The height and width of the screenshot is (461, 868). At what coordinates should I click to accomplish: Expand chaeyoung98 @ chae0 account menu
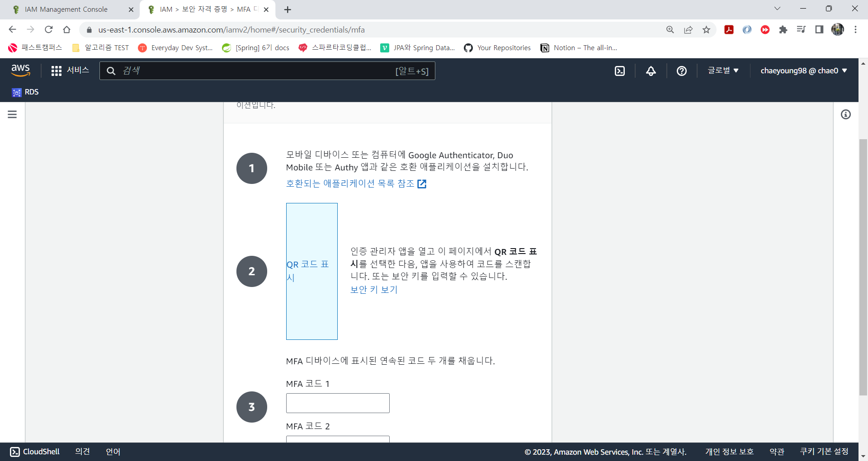point(803,71)
